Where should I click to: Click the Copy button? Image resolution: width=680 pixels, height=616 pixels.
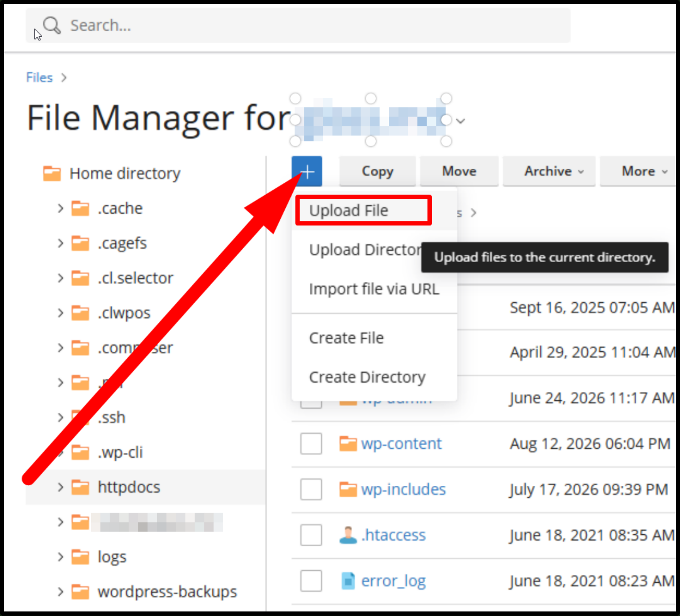(377, 171)
